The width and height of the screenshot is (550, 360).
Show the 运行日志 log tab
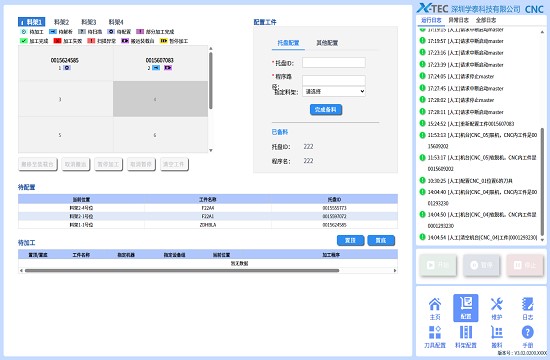(431, 20)
